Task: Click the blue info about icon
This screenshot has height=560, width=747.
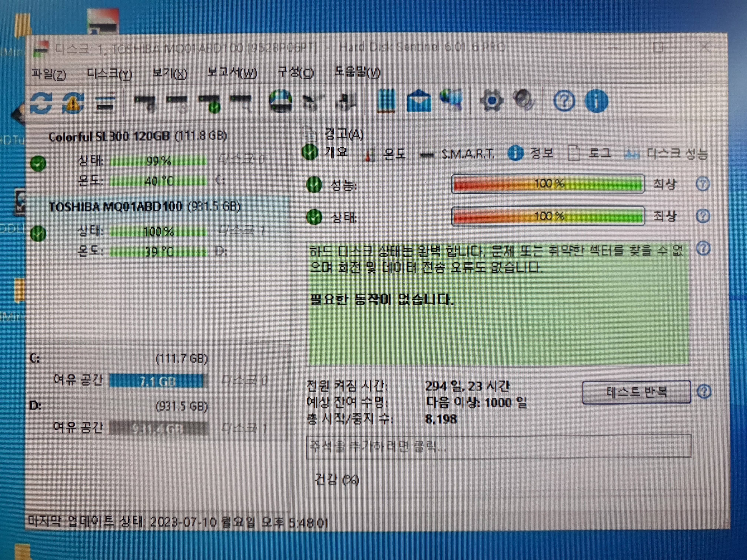Action: coord(596,101)
